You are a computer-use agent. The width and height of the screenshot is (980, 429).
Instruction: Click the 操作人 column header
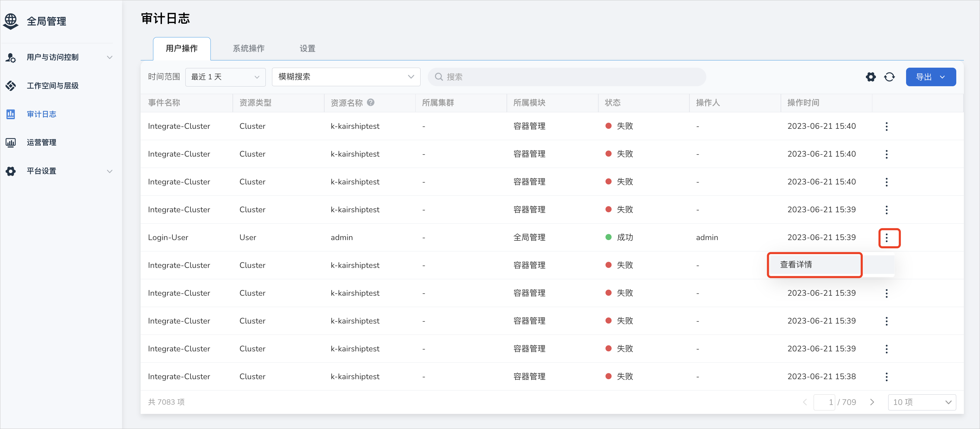click(x=708, y=103)
